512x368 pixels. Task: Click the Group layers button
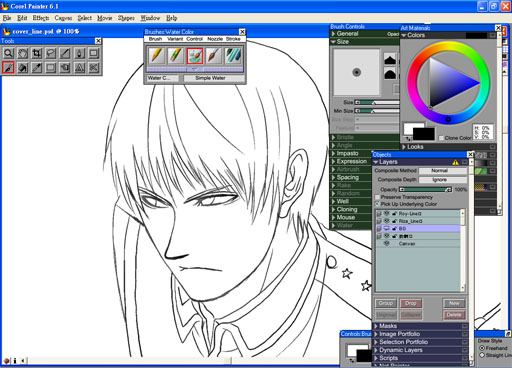pos(386,303)
